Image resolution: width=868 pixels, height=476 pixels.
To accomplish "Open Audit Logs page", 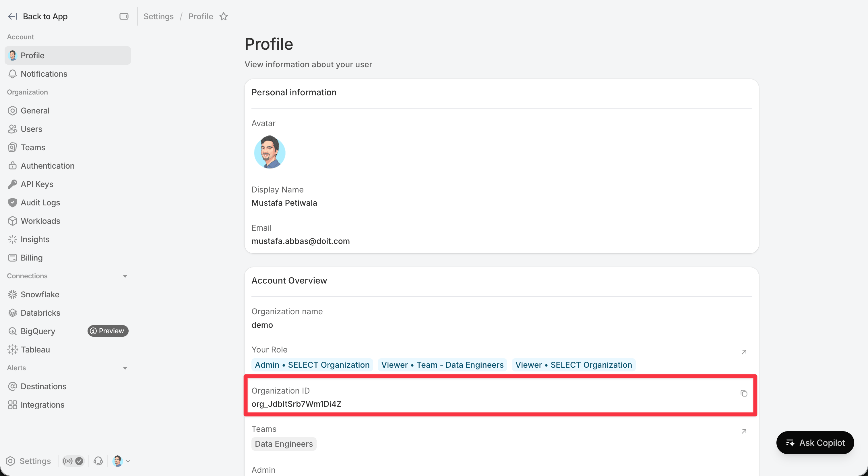I will click(x=68, y=202).
